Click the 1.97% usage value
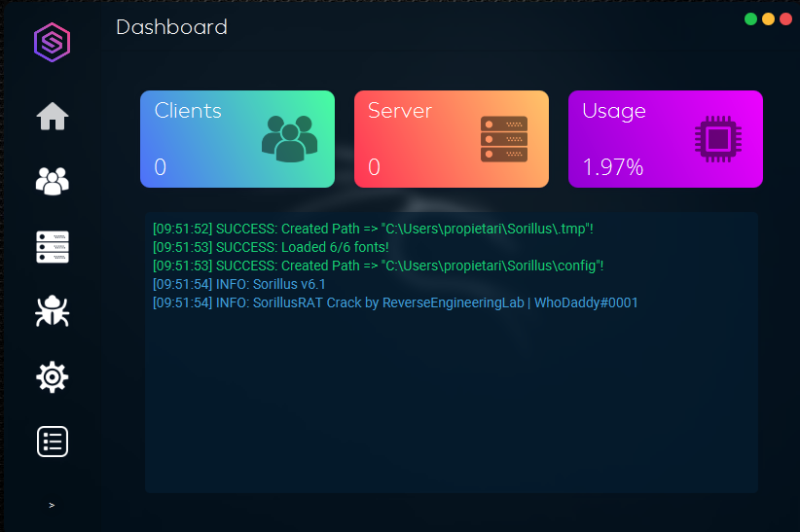Screen dimensions: 800x532 pos(613,167)
